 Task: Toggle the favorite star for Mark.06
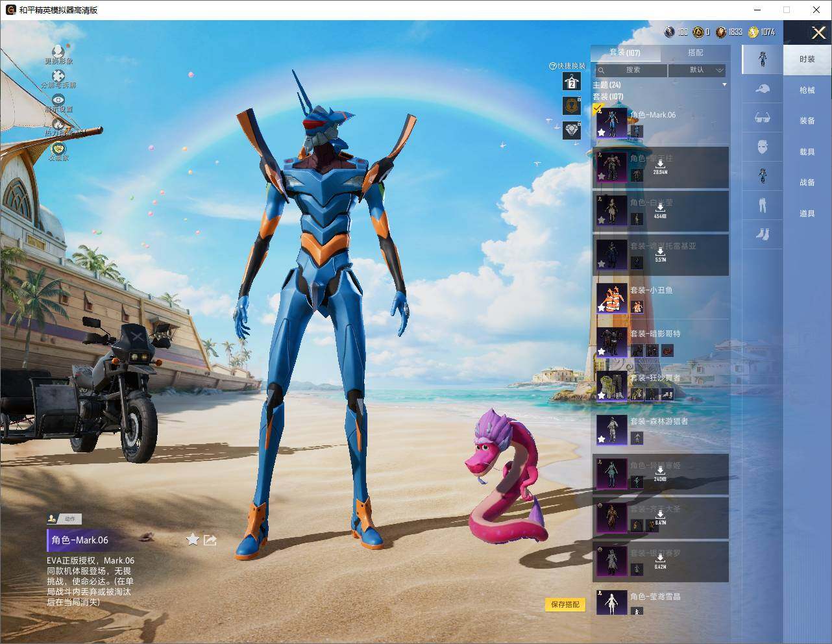(193, 539)
